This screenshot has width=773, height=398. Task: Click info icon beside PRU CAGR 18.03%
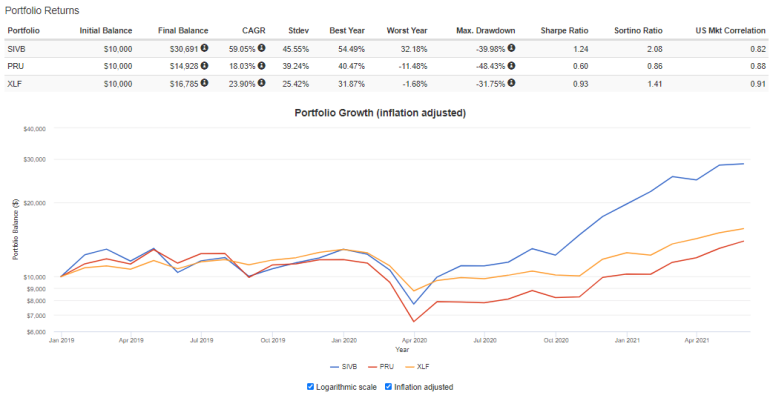point(261,65)
